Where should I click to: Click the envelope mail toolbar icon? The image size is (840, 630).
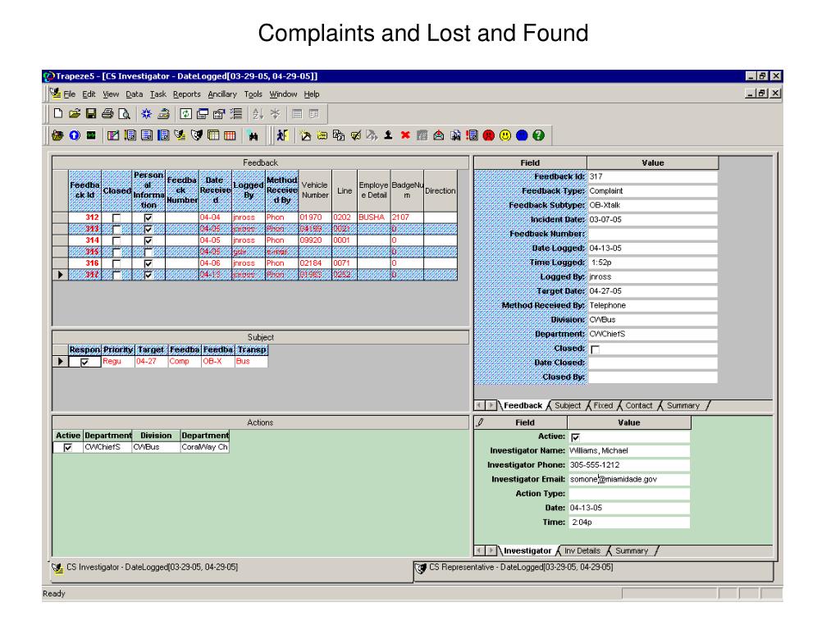[x=439, y=135]
